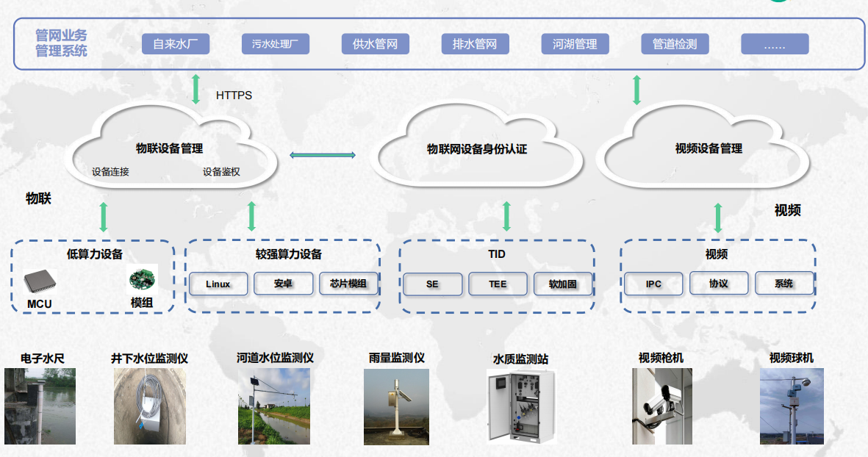Open the 电子水尺 photo
868x457 pixels.
pyautogui.click(x=40, y=406)
